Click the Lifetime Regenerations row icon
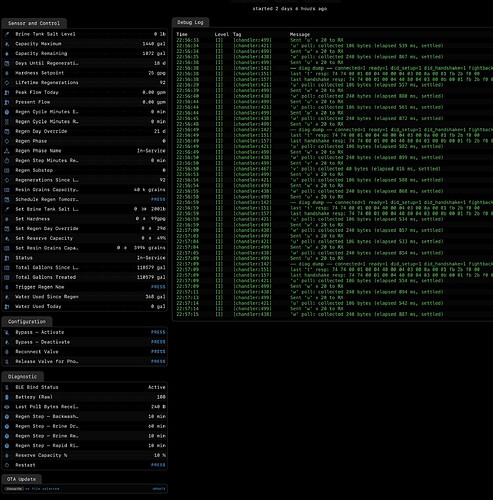This screenshot has width=493, height=500. coord(7,83)
